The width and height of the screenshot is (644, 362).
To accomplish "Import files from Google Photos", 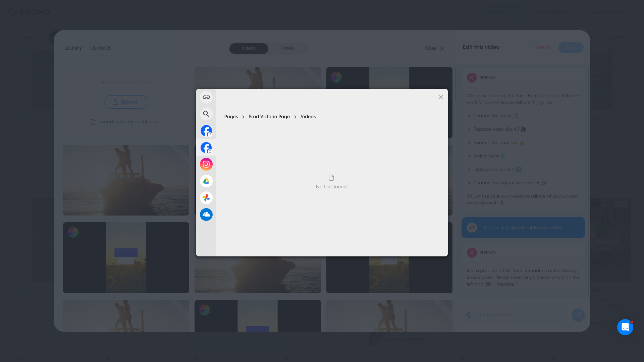I will pyautogui.click(x=206, y=198).
